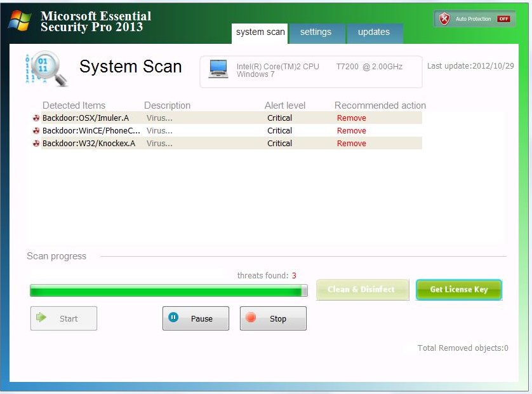This screenshot has height=394, width=532.
Task: Click the Total Removed objects:0 text
Action: pos(463,348)
